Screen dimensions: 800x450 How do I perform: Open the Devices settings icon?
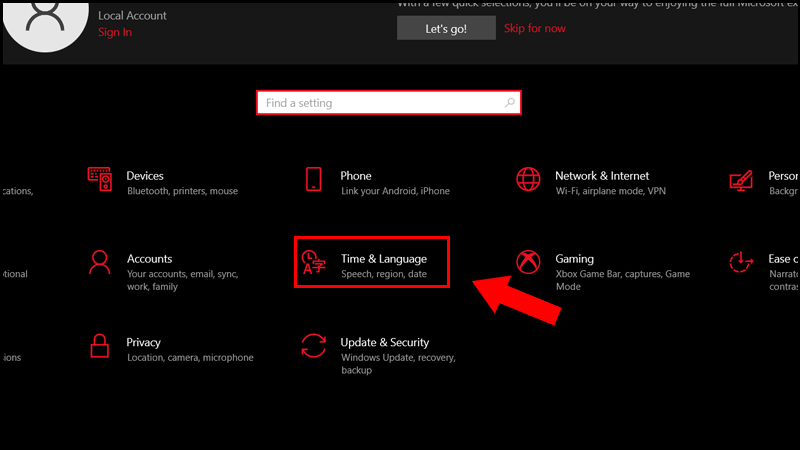[99, 179]
